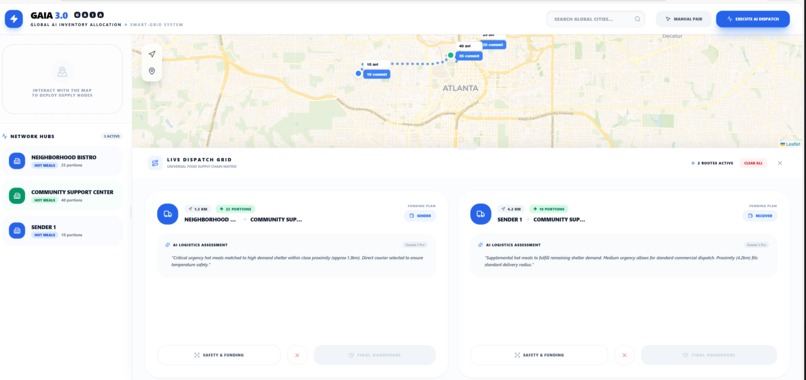The image size is (806, 380).
Task: Click the Sender funding plan badge
Action: (420, 216)
